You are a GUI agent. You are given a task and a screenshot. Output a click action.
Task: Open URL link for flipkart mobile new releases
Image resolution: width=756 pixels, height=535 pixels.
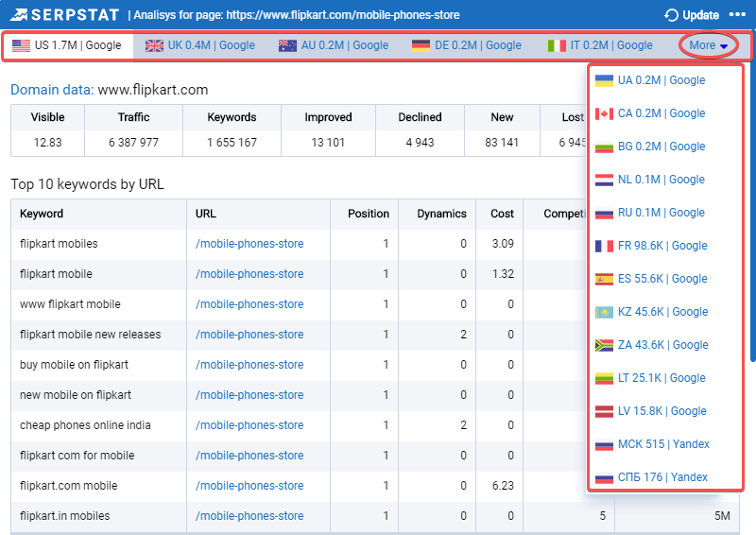(249, 335)
